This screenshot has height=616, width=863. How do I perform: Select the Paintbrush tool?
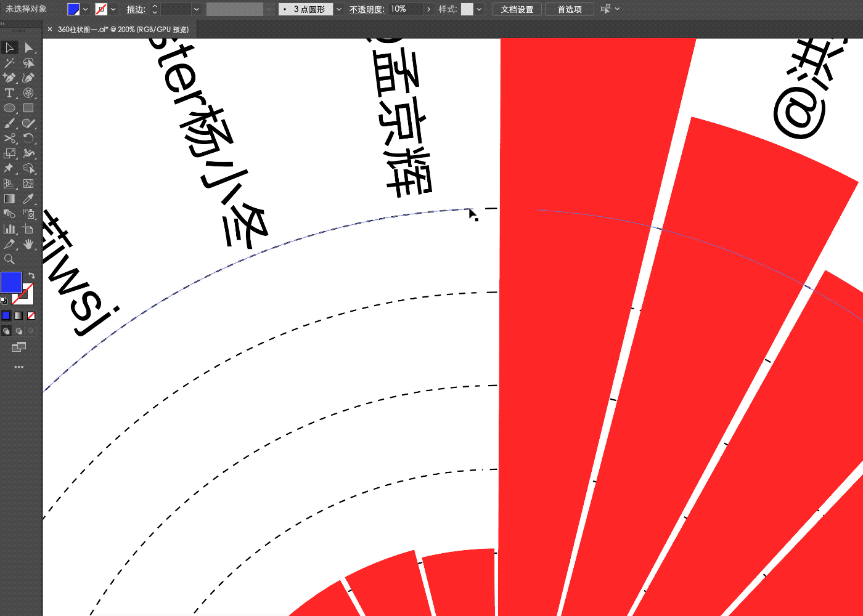pos(9,123)
